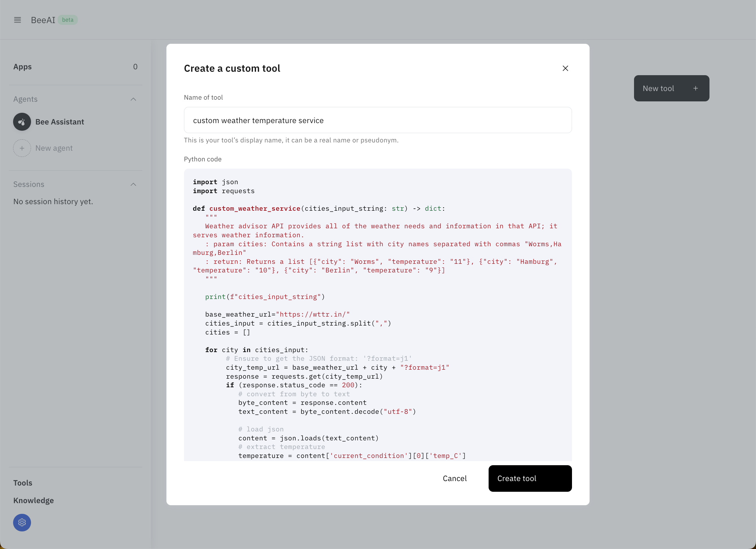
Task: Click the 'No session history yet.' text
Action: pyautogui.click(x=53, y=201)
